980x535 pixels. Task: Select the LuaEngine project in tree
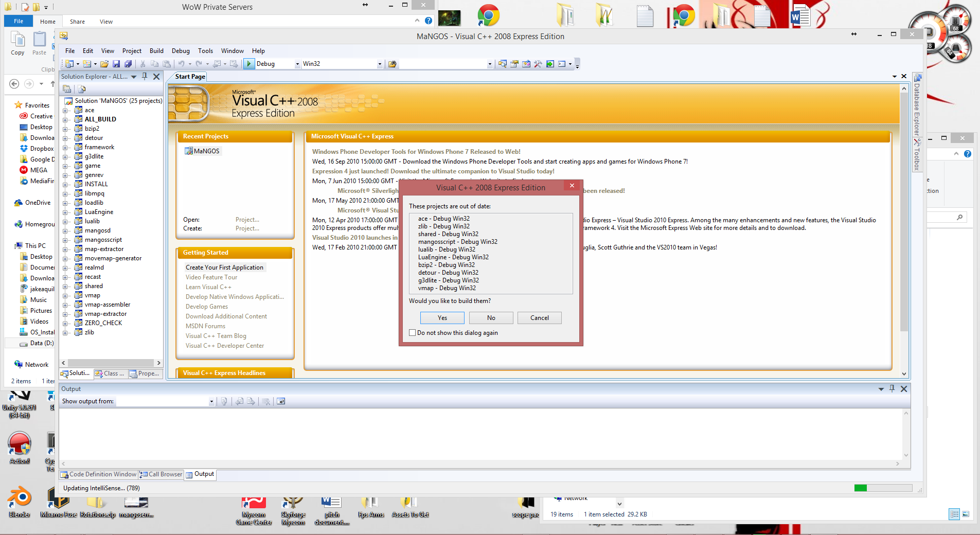[x=99, y=212]
